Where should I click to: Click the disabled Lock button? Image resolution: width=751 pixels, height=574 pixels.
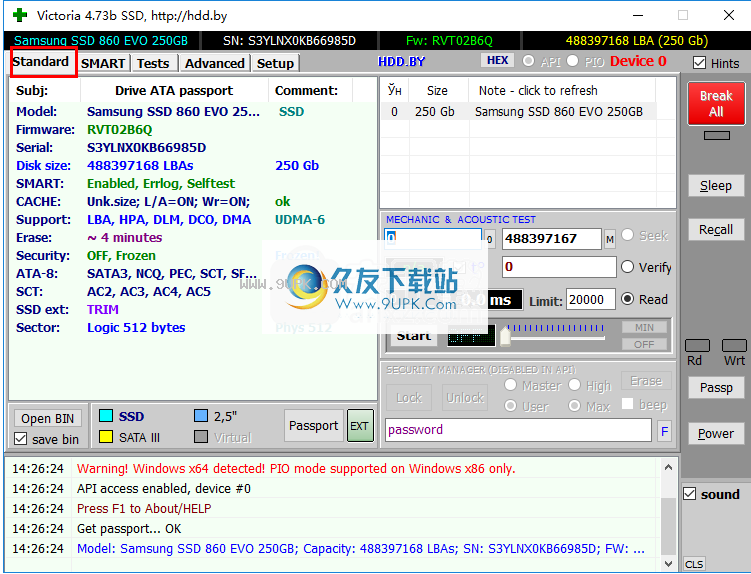click(409, 398)
